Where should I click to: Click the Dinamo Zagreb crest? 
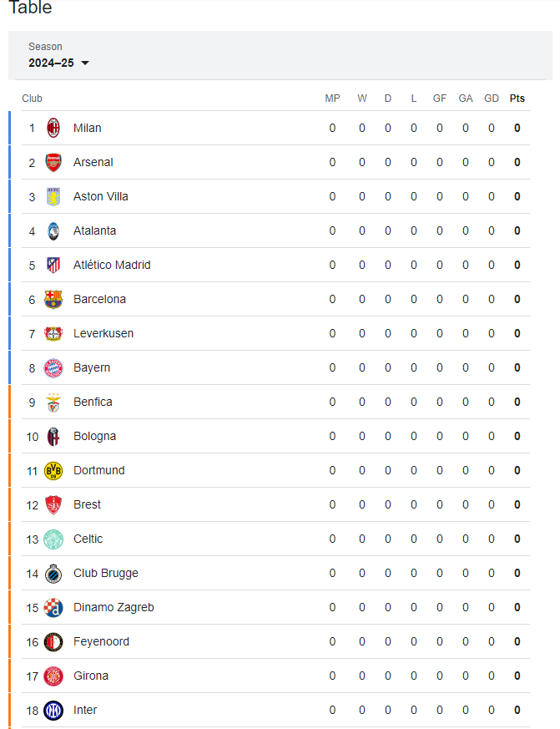pyautogui.click(x=53, y=608)
